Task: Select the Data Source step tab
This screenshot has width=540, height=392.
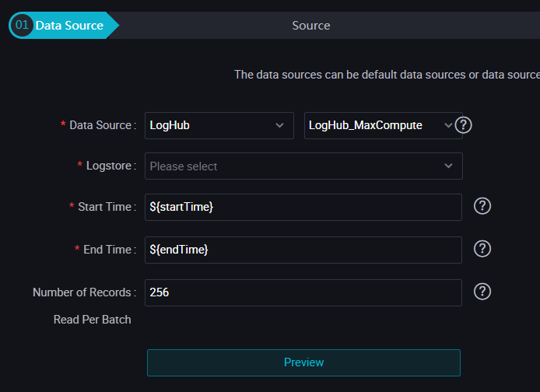Action: pyautogui.click(x=68, y=25)
